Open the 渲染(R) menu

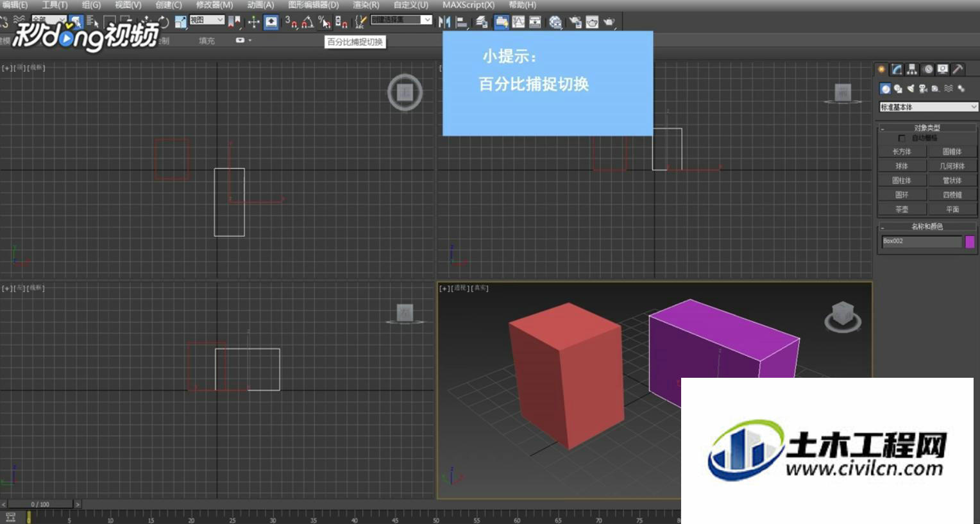click(x=366, y=5)
